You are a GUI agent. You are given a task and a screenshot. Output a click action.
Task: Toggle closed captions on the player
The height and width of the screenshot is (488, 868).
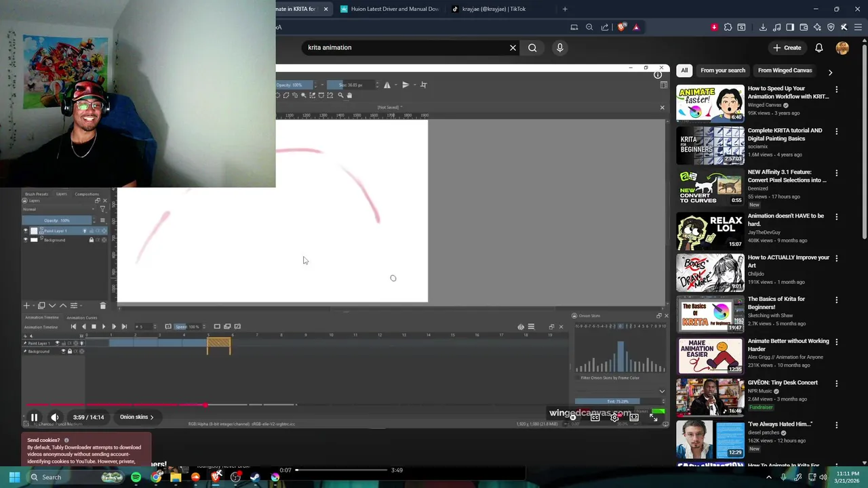(595, 418)
